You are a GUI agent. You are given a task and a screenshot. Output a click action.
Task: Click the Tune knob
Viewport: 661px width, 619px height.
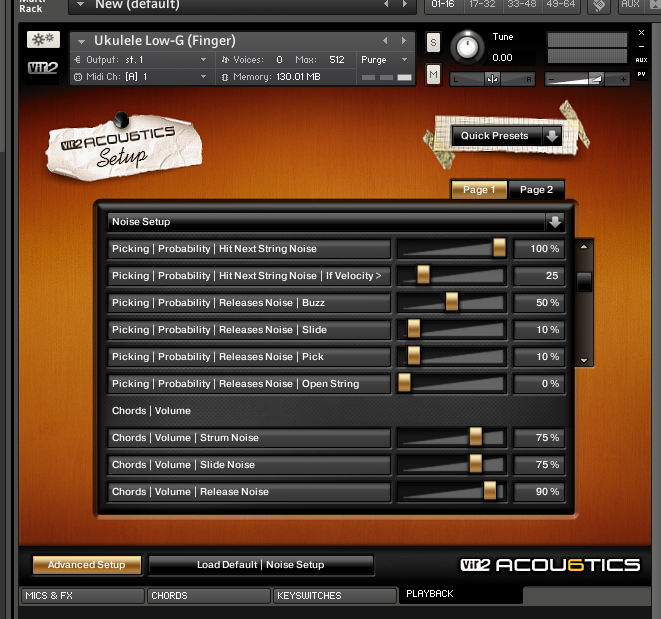(x=467, y=47)
